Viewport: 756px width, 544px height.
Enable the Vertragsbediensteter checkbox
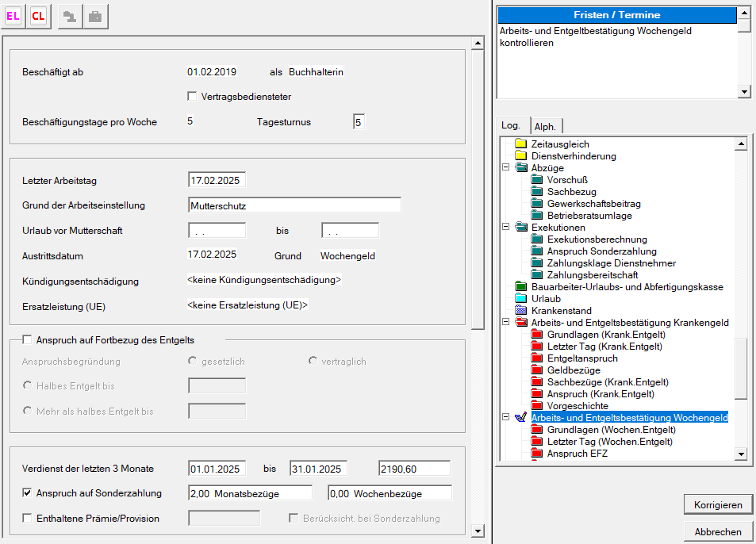pyautogui.click(x=192, y=97)
